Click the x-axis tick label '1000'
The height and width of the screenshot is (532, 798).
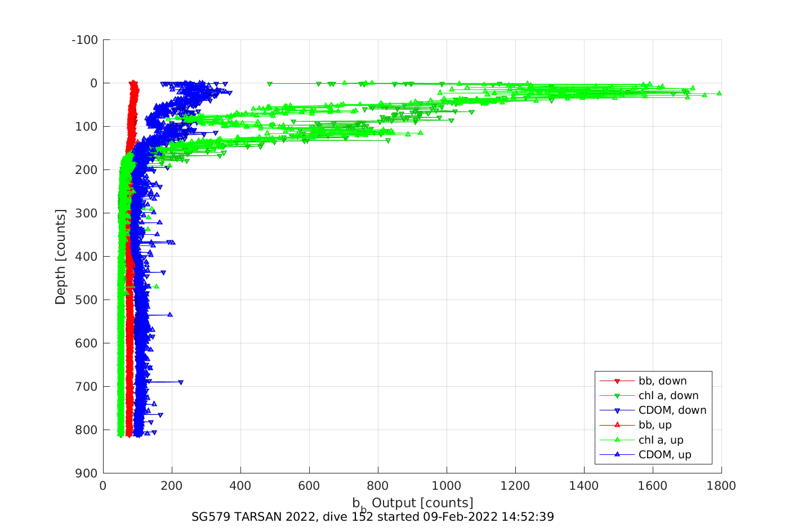pyautogui.click(x=447, y=486)
